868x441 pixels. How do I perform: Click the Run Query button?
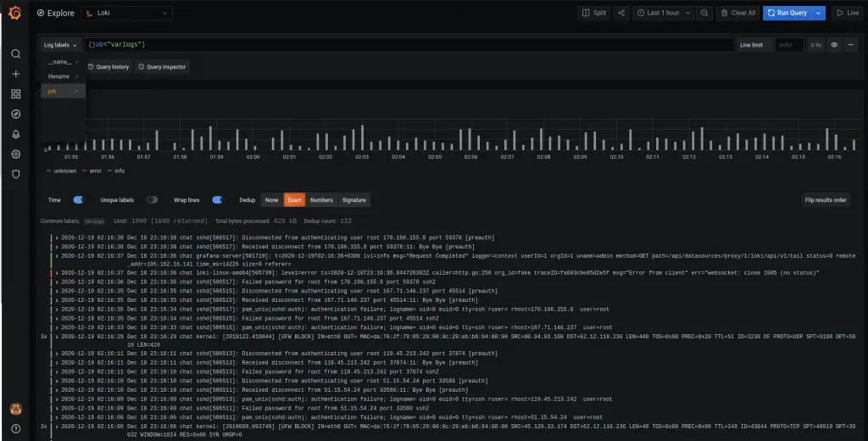[787, 13]
